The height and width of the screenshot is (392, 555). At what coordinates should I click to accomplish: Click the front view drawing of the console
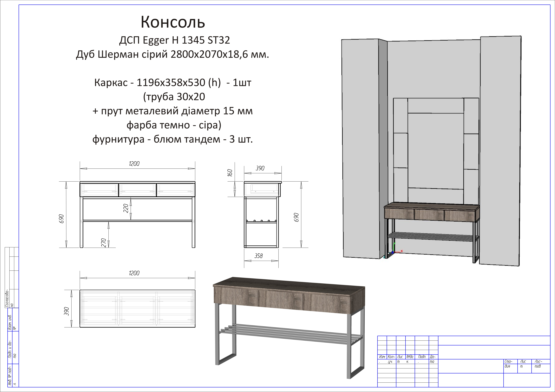click(138, 215)
